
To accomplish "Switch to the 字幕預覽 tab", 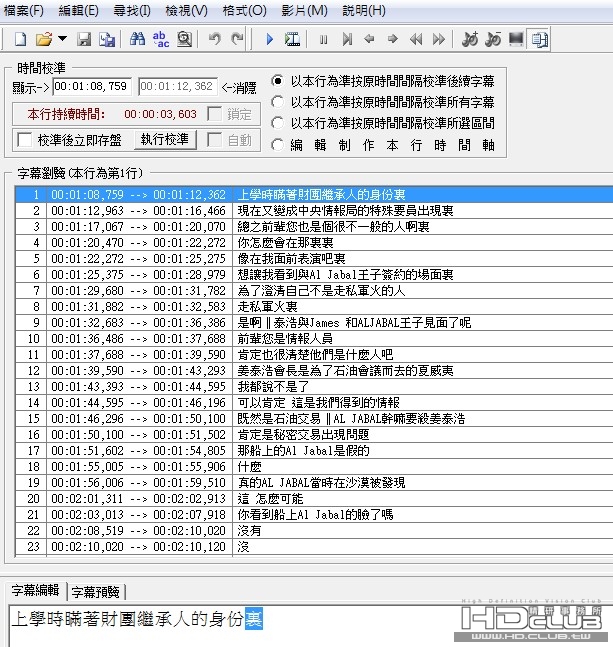I will click(x=96, y=592).
